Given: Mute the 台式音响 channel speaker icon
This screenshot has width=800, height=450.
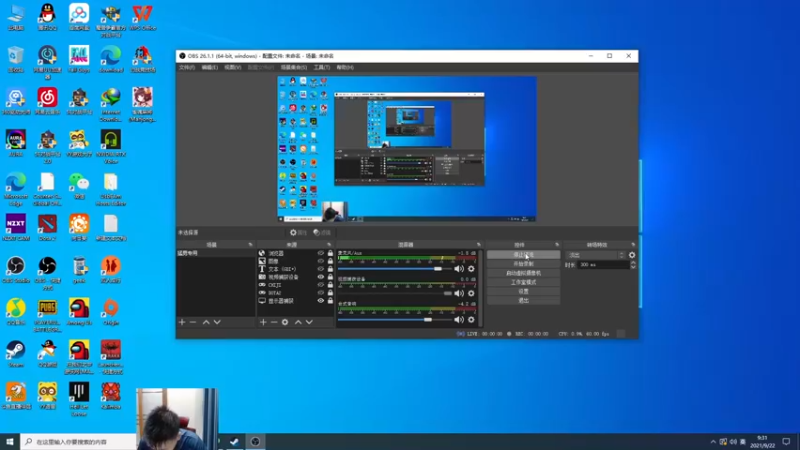Looking at the screenshot, I should pos(459,320).
